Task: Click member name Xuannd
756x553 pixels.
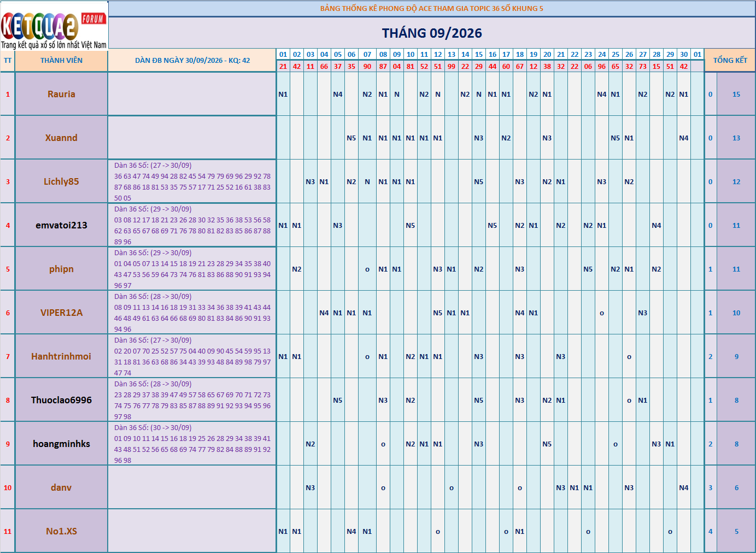Action: [x=61, y=138]
